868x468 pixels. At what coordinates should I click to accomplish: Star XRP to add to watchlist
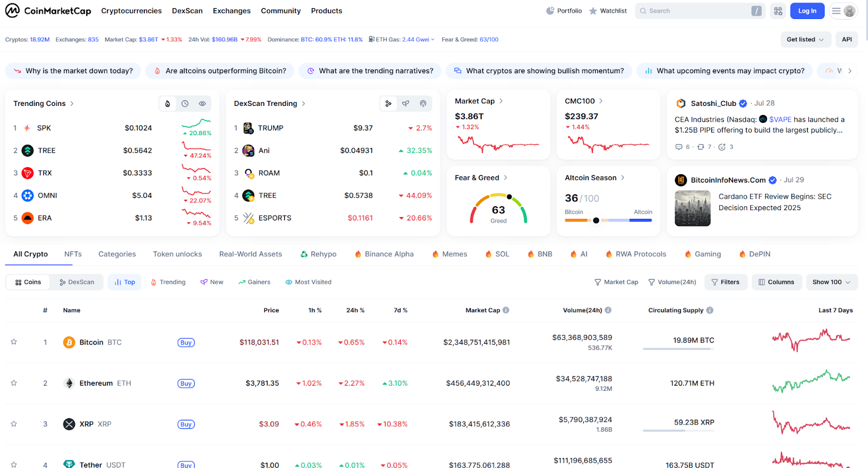pos(14,424)
